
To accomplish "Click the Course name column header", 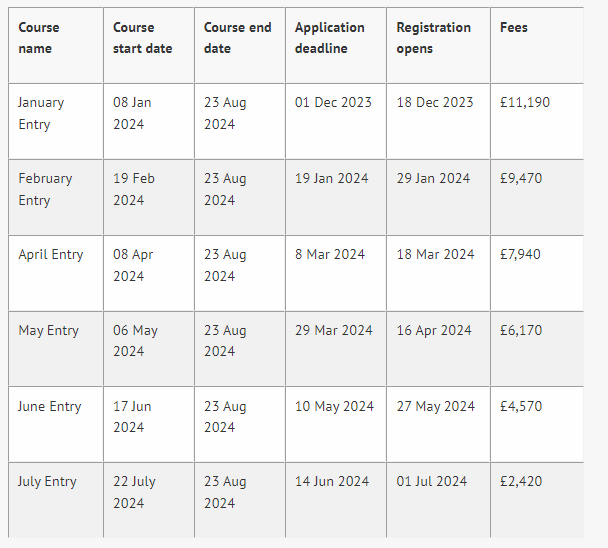I will 39,38.
